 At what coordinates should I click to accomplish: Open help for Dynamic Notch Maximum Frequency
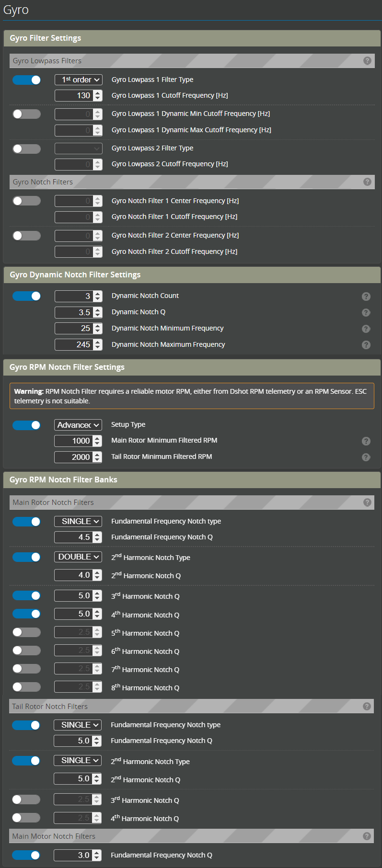[x=366, y=344]
